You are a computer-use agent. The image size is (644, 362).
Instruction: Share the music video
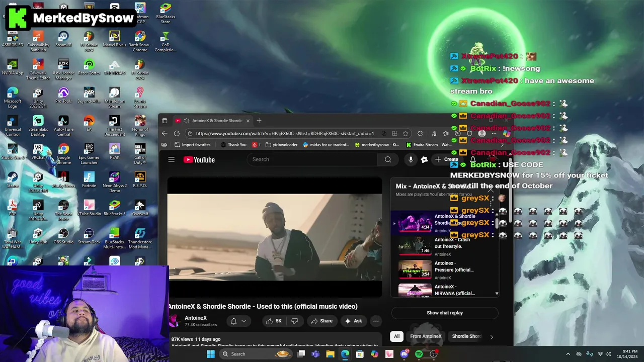pyautogui.click(x=321, y=321)
